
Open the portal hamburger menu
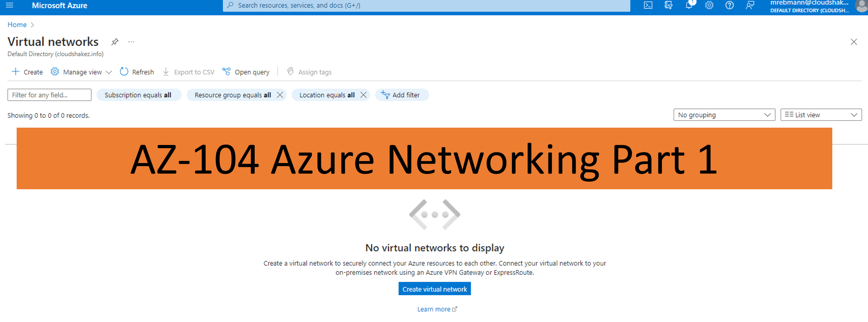click(x=9, y=5)
